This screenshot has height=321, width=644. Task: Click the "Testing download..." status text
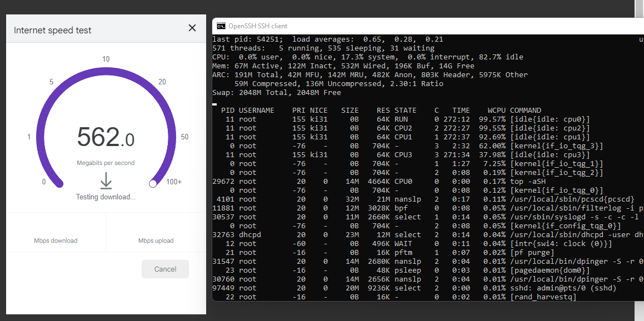pos(106,197)
